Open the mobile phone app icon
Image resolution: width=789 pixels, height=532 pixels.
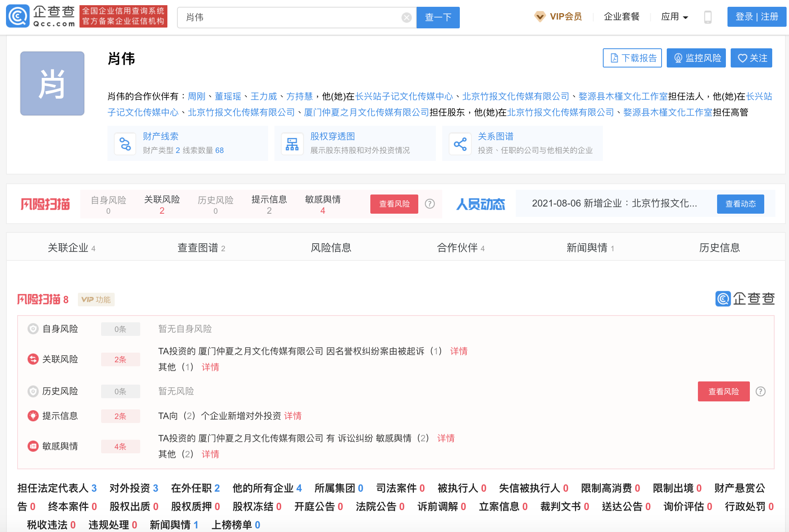(708, 17)
